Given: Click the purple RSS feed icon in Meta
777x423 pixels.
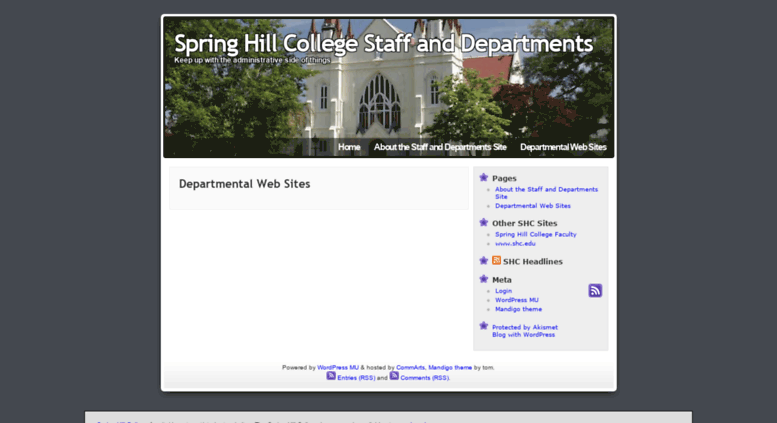Looking at the screenshot, I should point(595,290).
